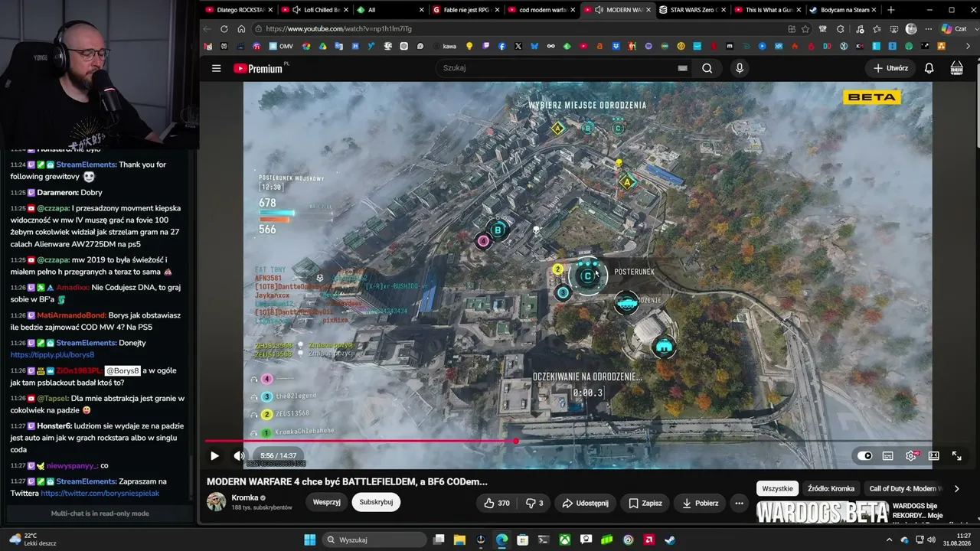Switch to Fable nie jest RPG tab
Viewport: 980px width, 551px height.
(465, 10)
